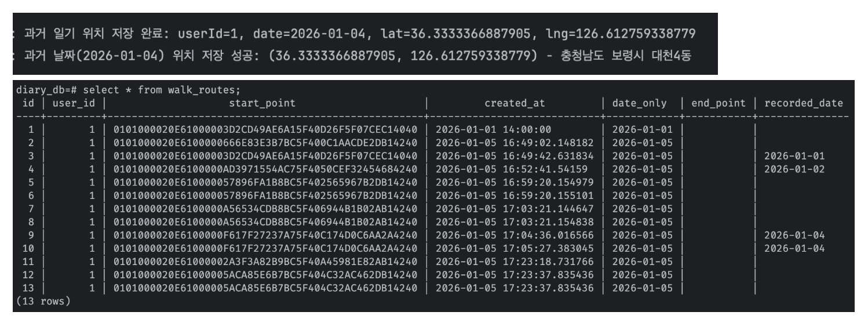Click start_point value in row id 1
This screenshot has height=319, width=868.
click(265, 130)
